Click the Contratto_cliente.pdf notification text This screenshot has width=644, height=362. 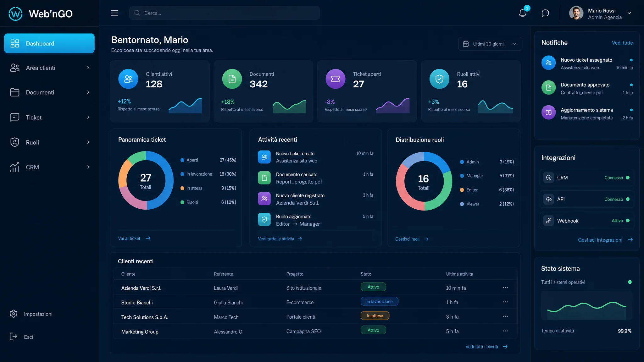point(582,93)
